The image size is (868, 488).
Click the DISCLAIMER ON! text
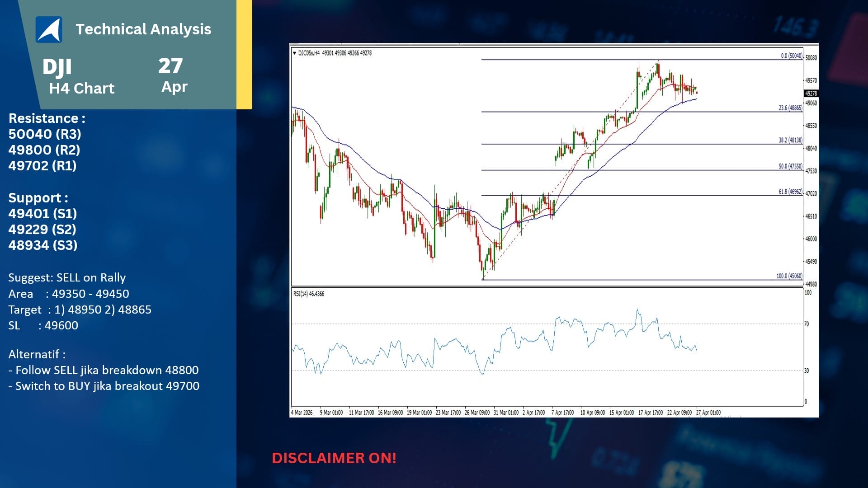(334, 458)
